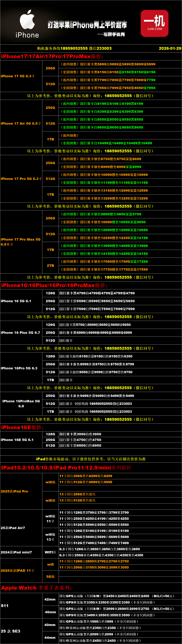The image size is (182, 644).
Task: Select the iPhone 16 Plus 5G 6.7 model label
Action: pyautogui.click(x=20, y=333)
